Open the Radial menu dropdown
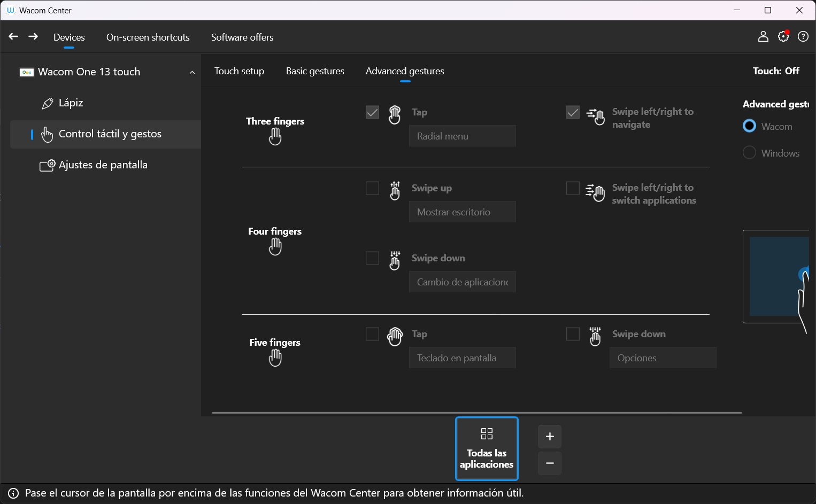816x504 pixels. (x=463, y=136)
